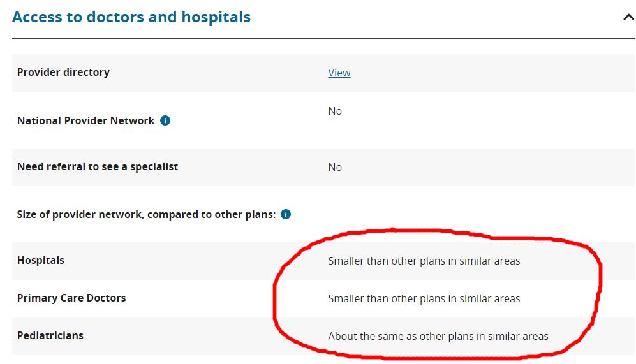Click the Access to doctors and hospitals heading
Screen dimensions: 636x364
coord(131,17)
